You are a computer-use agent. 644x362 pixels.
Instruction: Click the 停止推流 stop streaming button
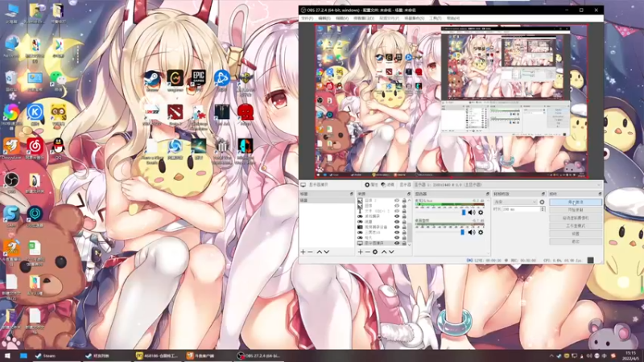click(576, 203)
